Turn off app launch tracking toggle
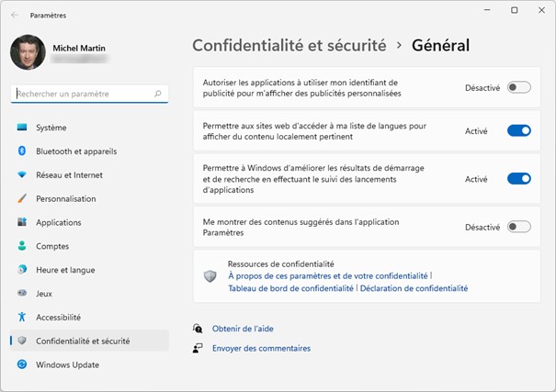556x392 pixels. click(518, 179)
